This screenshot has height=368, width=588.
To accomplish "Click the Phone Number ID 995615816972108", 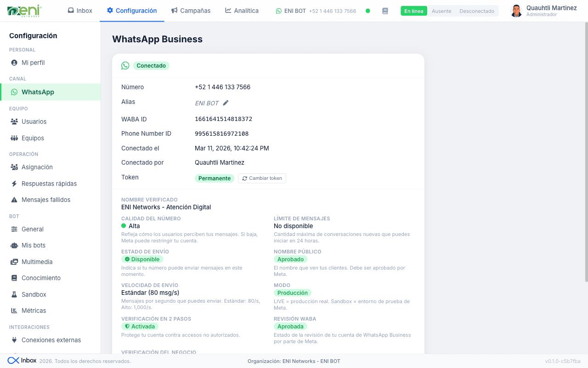I will (x=222, y=134).
